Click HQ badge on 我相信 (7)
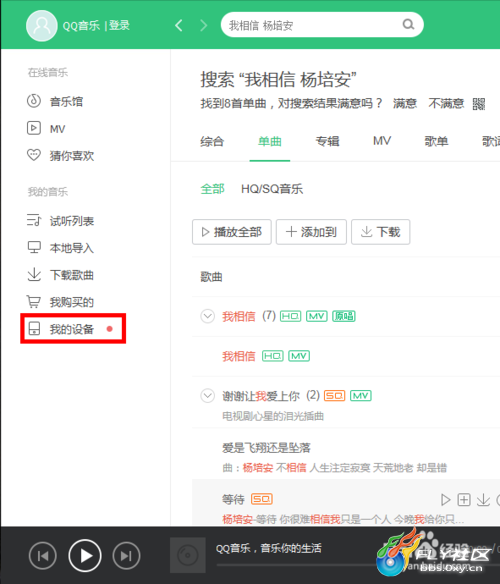This screenshot has height=584, width=500. click(290, 316)
